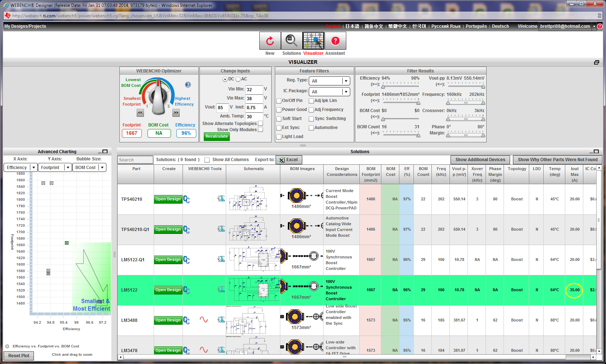Enable the Soft Start filter
This screenshot has width=606, height=364.
[x=279, y=119]
